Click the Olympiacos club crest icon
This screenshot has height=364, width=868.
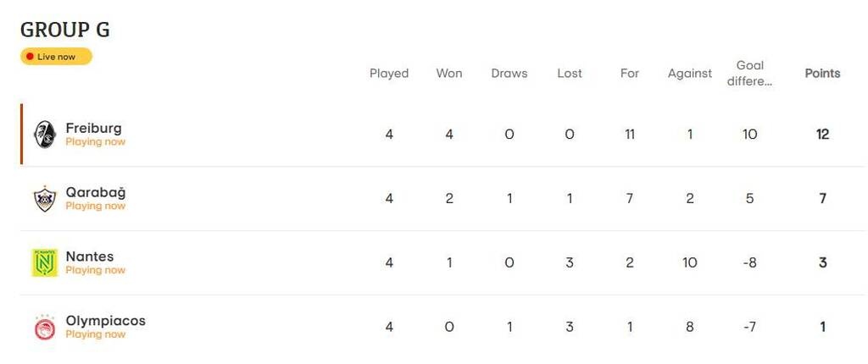(44, 327)
